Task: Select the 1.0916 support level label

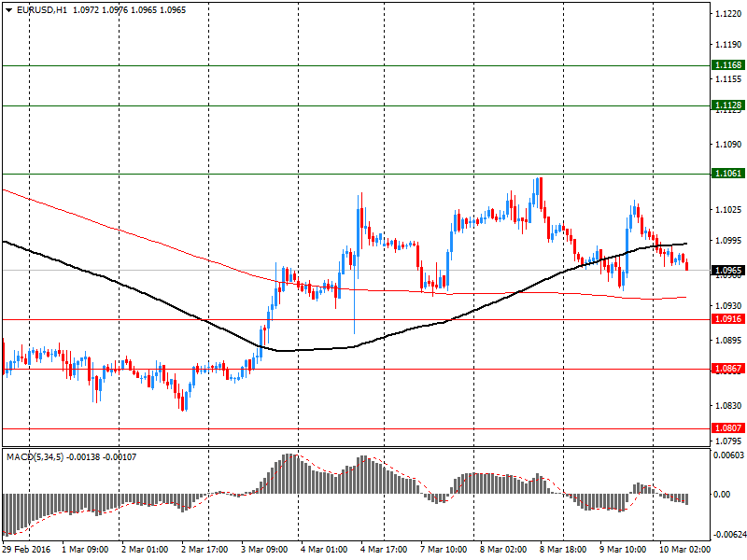Action: [728, 319]
